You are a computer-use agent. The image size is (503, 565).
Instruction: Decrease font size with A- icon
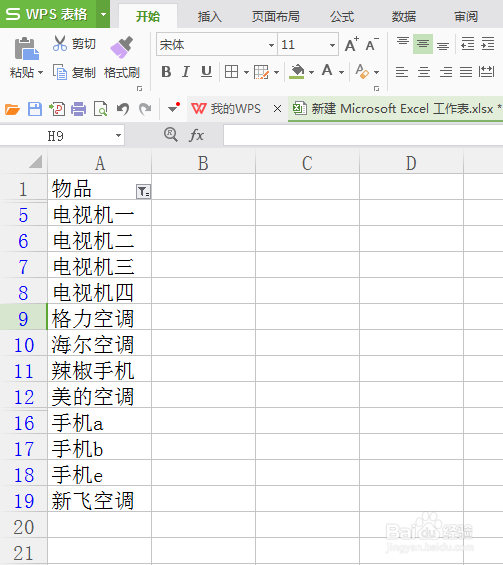point(372,45)
